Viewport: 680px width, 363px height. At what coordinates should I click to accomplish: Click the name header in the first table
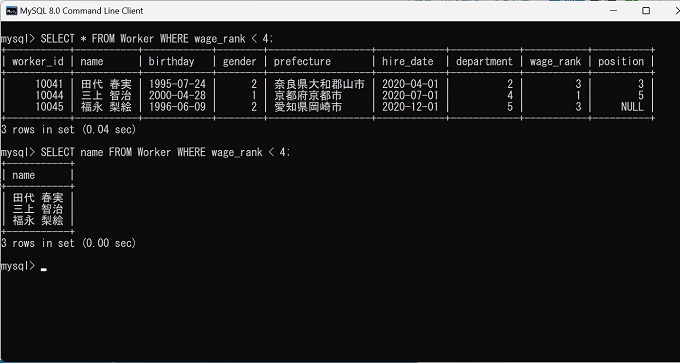tap(92, 62)
